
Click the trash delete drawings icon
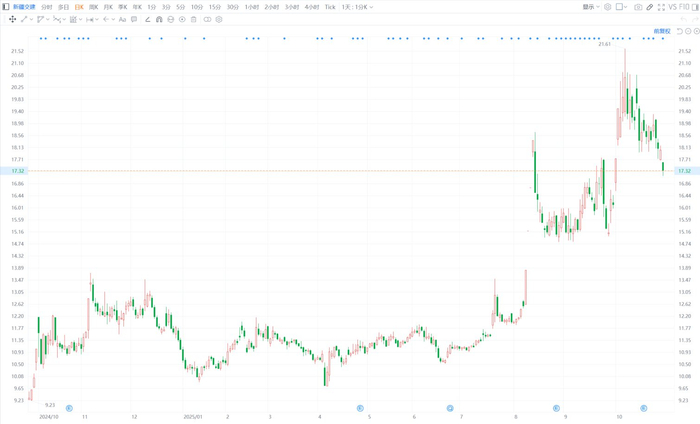pyautogui.click(x=193, y=19)
